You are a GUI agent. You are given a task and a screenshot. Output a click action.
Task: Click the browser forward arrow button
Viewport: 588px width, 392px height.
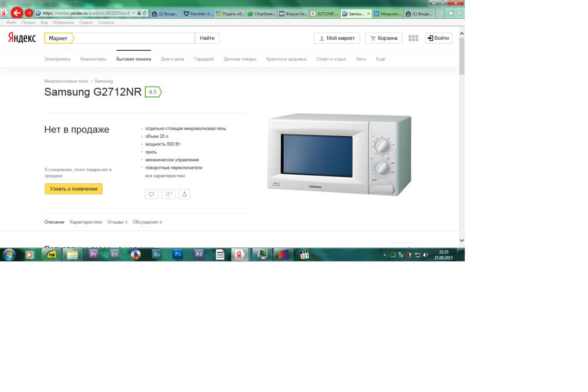coord(29,13)
